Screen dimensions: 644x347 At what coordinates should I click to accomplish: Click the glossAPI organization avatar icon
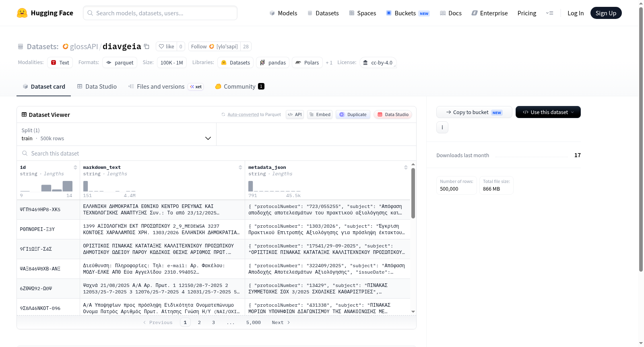(66, 47)
